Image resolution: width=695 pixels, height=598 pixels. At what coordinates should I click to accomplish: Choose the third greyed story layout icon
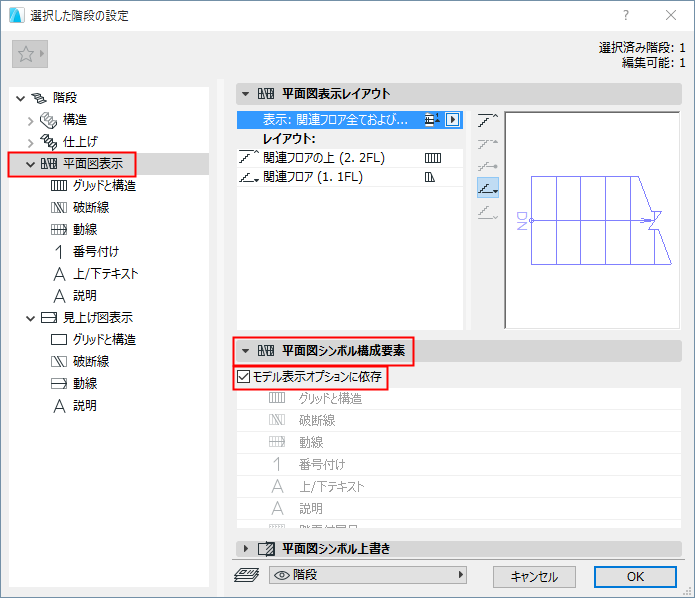[488, 166]
